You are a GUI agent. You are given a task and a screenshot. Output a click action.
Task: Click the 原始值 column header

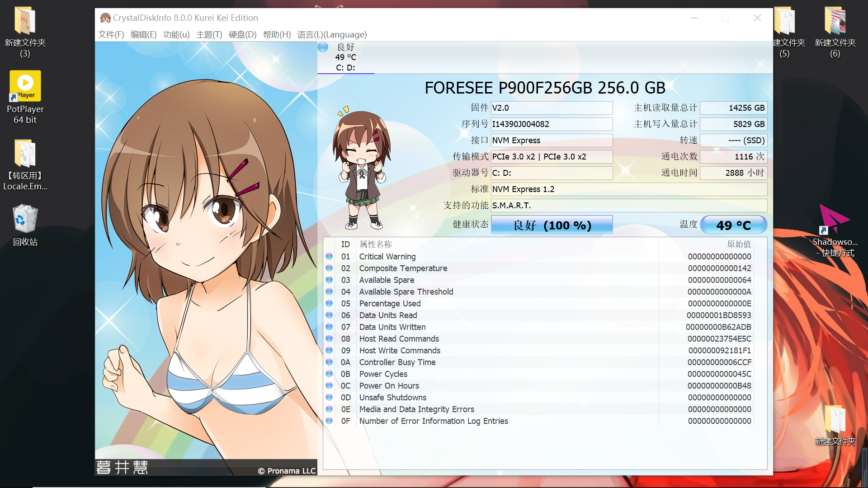(739, 244)
